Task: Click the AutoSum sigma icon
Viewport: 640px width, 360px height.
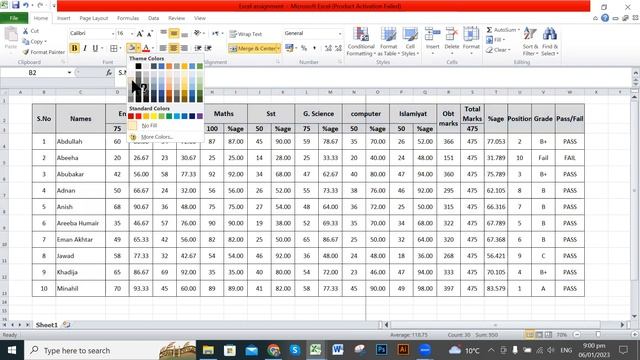Action: coord(489,30)
